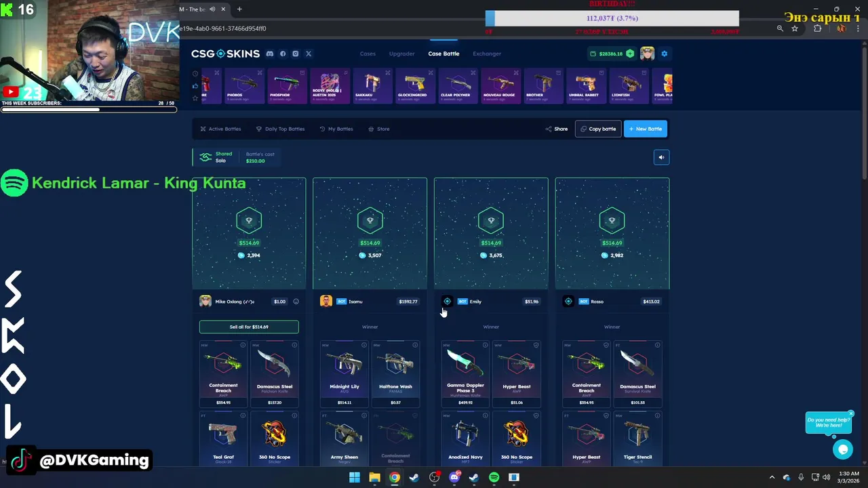This screenshot has width=868, height=488.
Task: Go to the Upgrader tab
Action: tap(401, 54)
